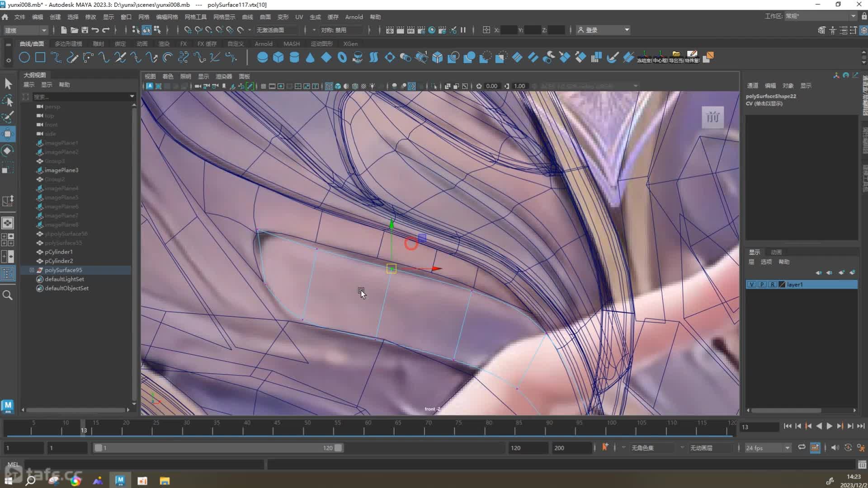
Task: Activate the lasso select tool
Action: 8,100
